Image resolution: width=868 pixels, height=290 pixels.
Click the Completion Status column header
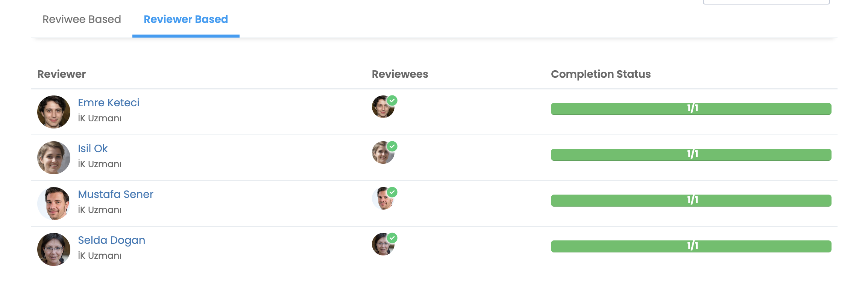[601, 74]
